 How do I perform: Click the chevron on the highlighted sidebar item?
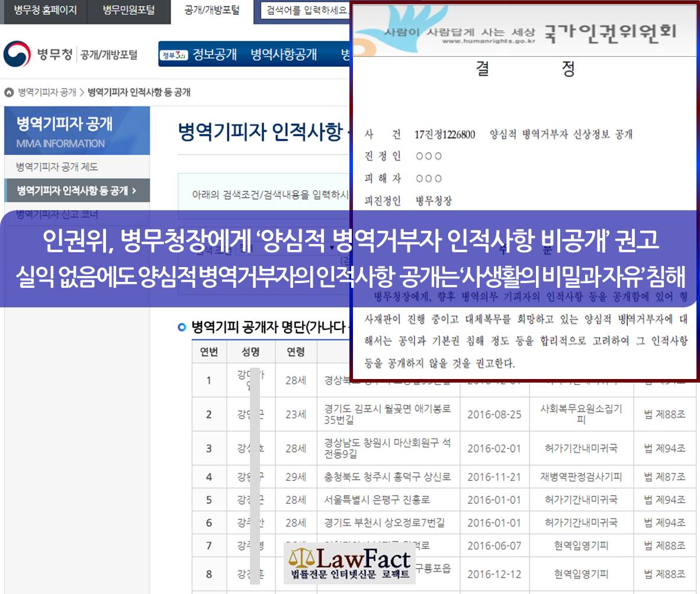coord(134,191)
